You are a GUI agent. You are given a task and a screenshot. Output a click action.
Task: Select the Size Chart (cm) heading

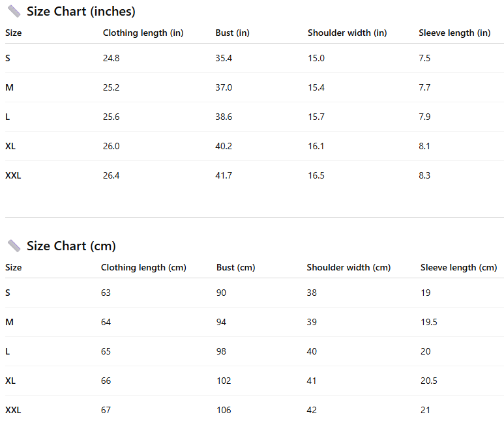coord(71,246)
